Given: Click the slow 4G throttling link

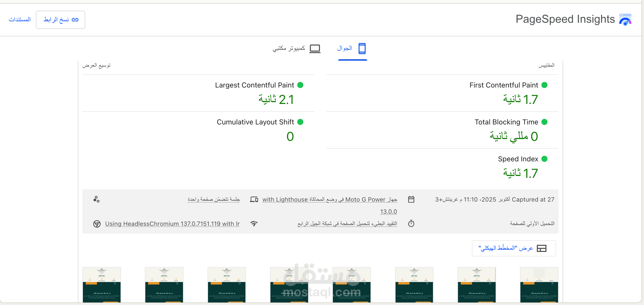Looking at the screenshot, I should [347, 224].
